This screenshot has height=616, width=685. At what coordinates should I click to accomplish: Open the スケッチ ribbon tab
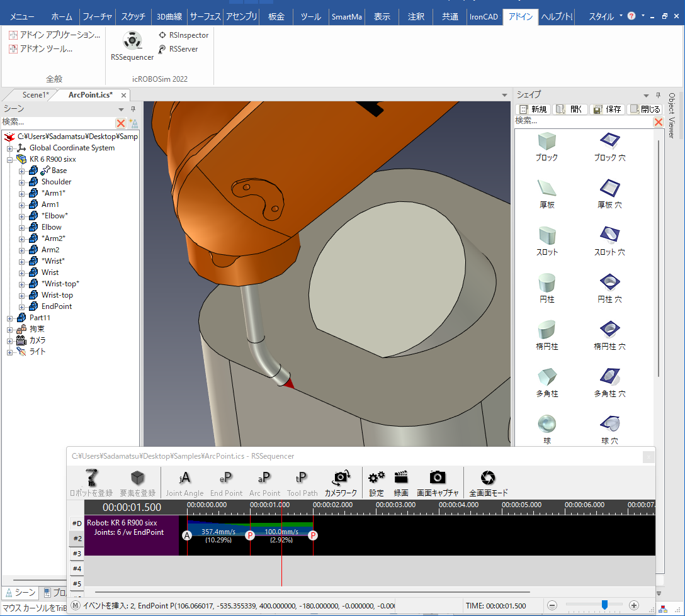click(x=133, y=16)
